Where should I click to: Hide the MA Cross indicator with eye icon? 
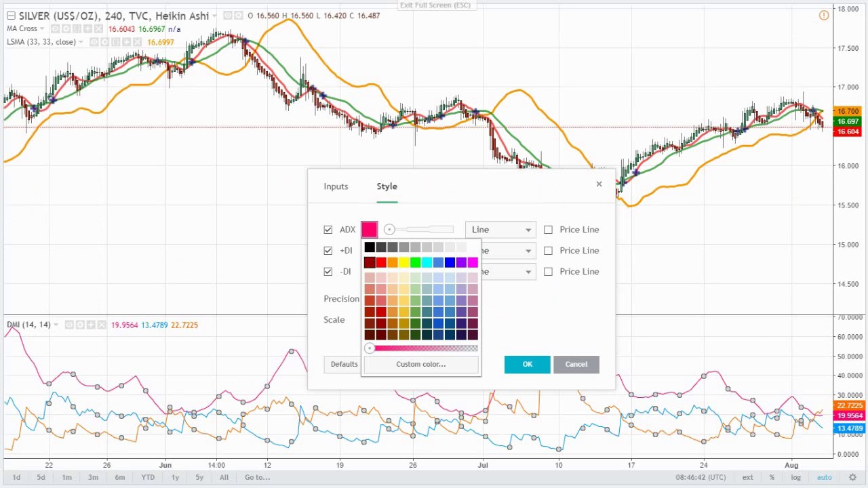point(56,28)
